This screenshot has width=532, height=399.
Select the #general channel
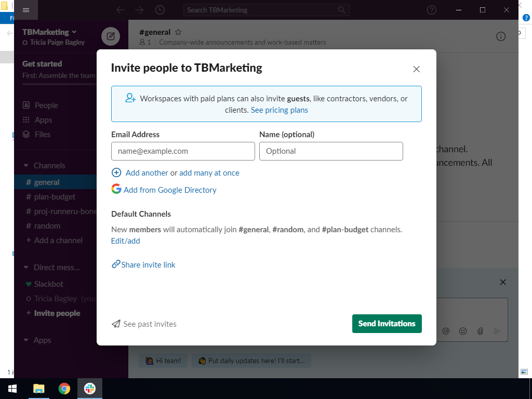pyautogui.click(x=55, y=182)
